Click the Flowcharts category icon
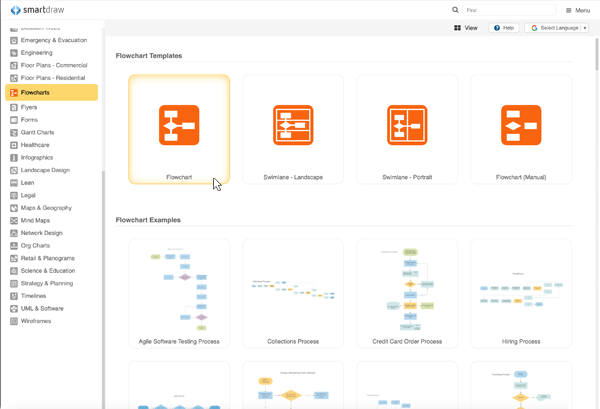The image size is (600, 409). (14, 93)
